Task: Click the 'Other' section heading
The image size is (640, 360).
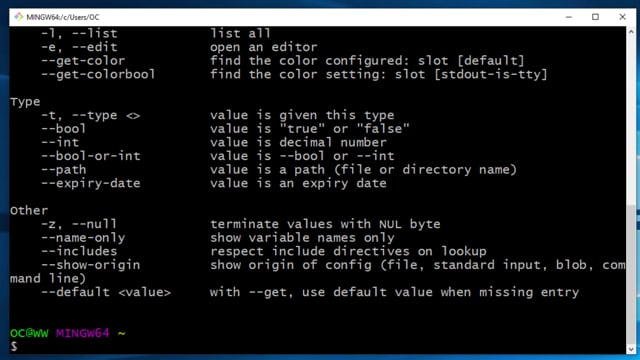Action: [x=29, y=211]
